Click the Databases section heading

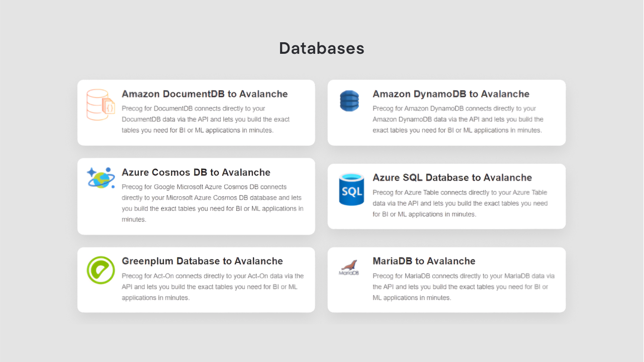click(x=322, y=48)
